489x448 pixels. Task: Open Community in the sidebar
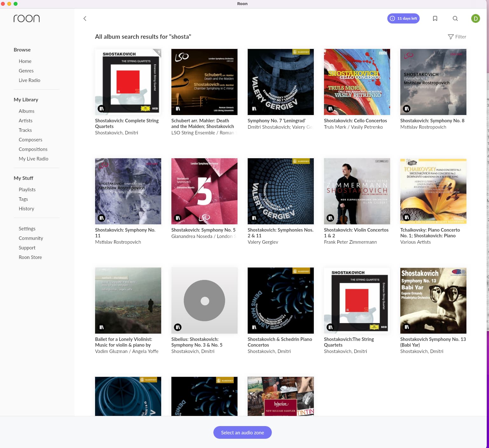31,238
